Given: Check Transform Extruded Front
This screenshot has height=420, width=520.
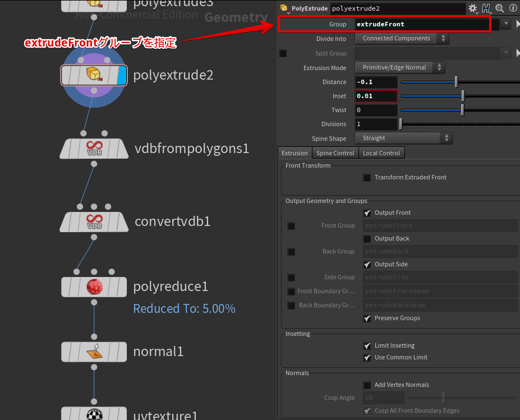Looking at the screenshot, I should click(x=367, y=178).
